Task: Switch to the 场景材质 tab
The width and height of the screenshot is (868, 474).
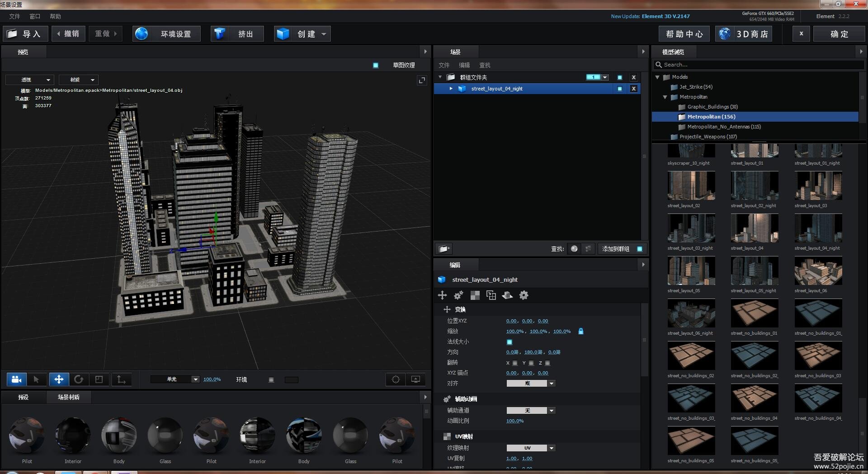Action: click(69, 397)
